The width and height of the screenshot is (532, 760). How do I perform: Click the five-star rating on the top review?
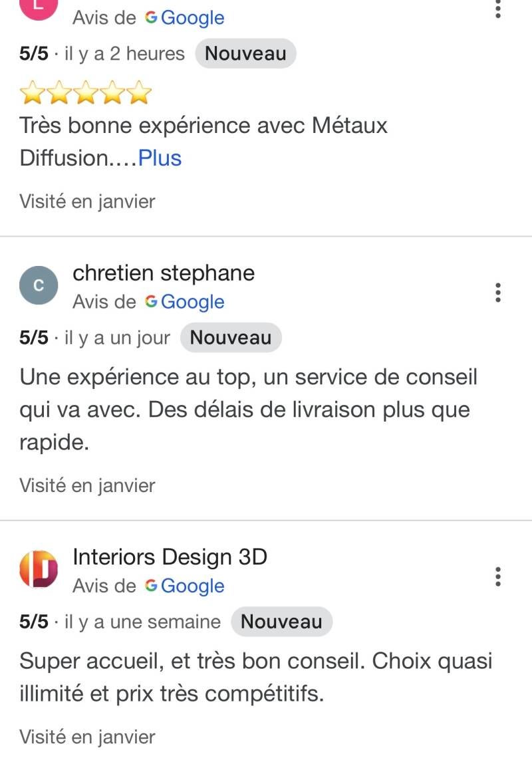tap(86, 94)
